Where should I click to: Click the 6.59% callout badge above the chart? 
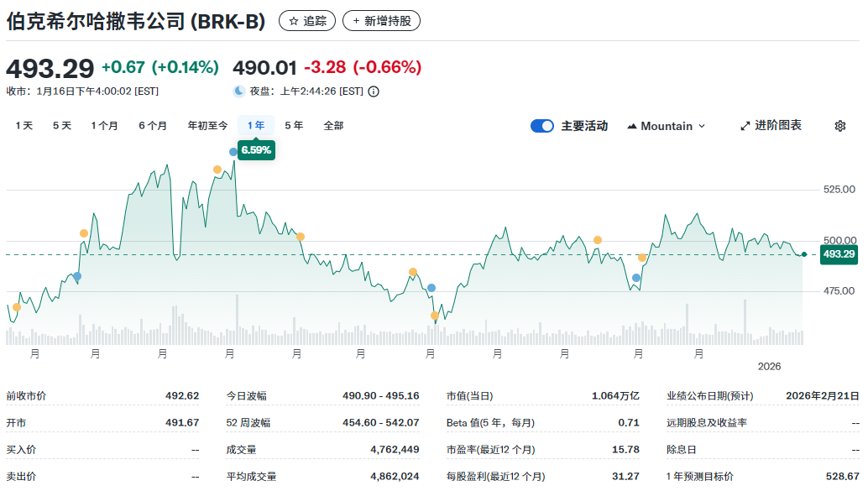(x=255, y=149)
